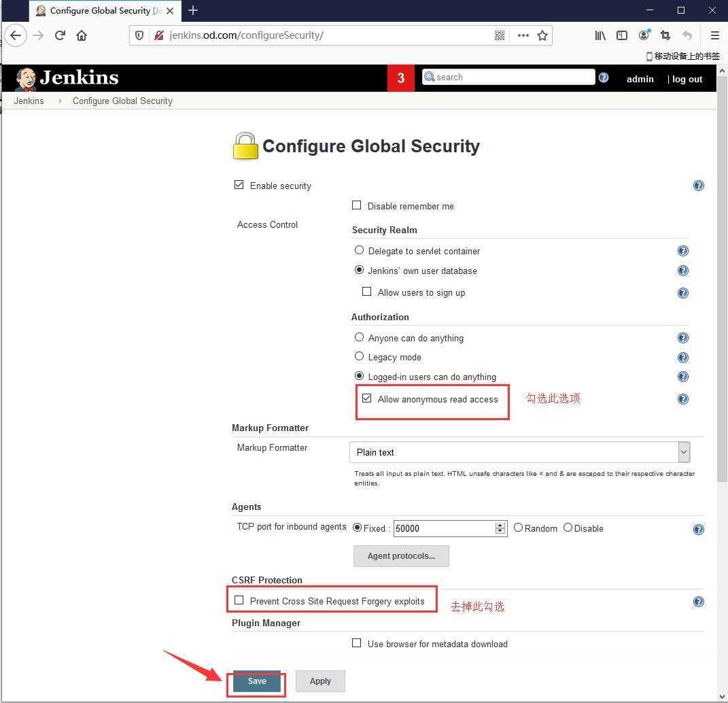Open the admin user link
728x703 pixels.
coord(640,80)
